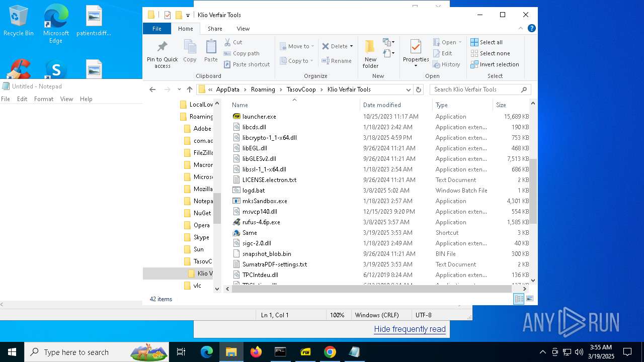The image size is (644, 362).
Task: Open address bar history dropdown
Action: point(409,89)
